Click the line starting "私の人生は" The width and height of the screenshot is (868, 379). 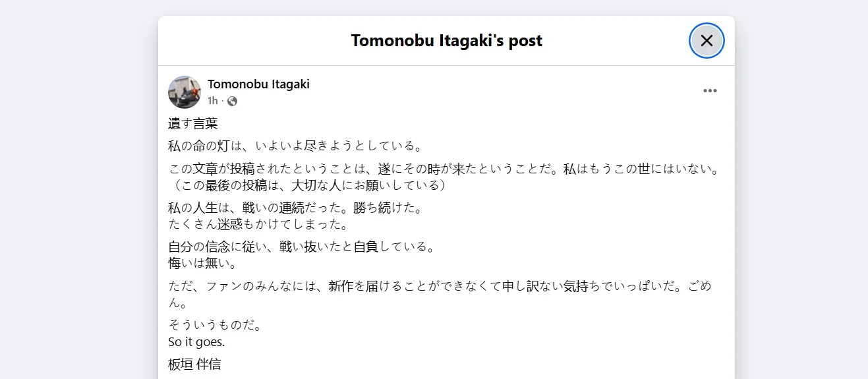click(295, 208)
